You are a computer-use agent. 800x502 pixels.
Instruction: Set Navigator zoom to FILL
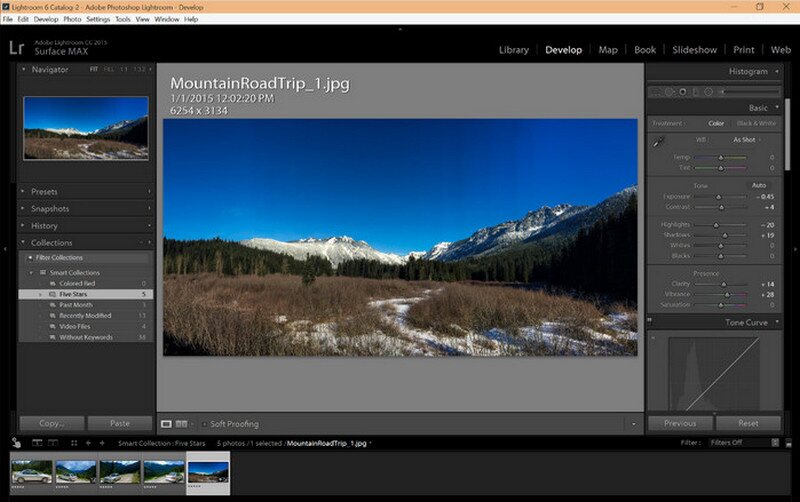[x=109, y=69]
